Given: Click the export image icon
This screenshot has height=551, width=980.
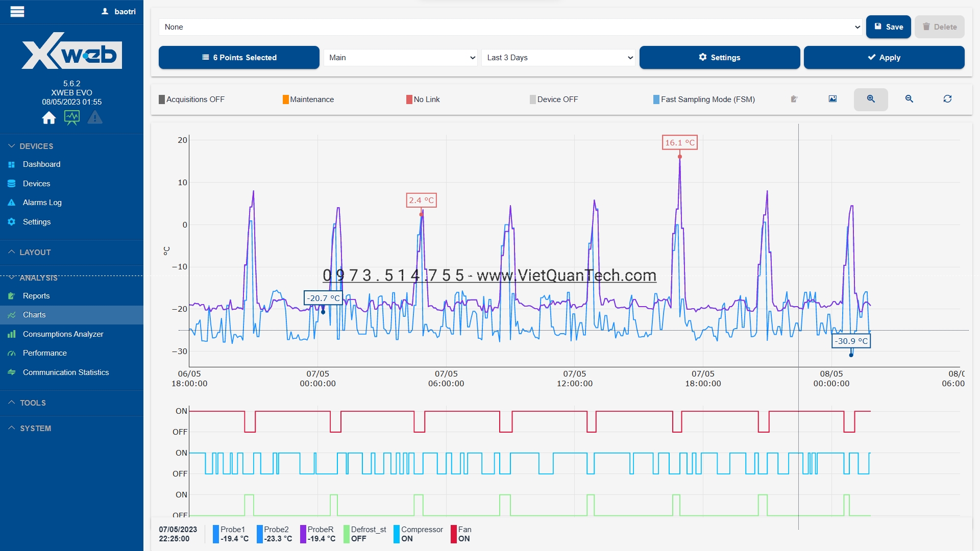Looking at the screenshot, I should pyautogui.click(x=832, y=99).
